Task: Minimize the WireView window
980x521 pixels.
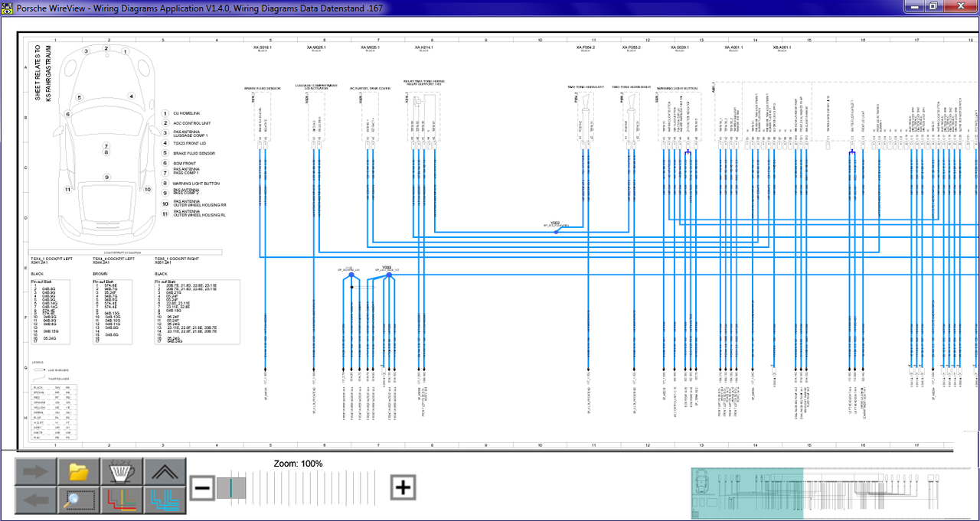Action: [916, 6]
